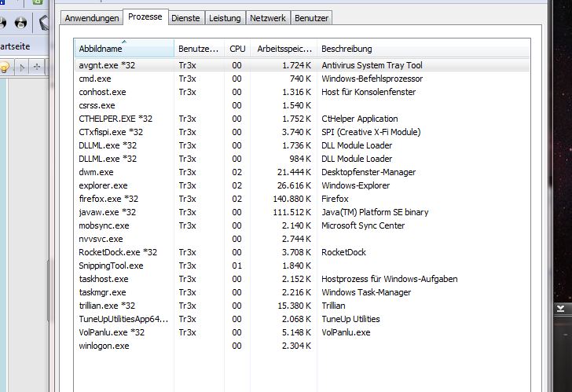Click the 15.380 K memory value
Viewport: 572px width, 392px height.
pyautogui.click(x=294, y=306)
